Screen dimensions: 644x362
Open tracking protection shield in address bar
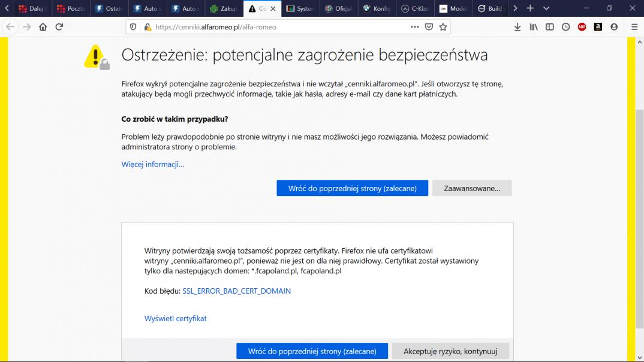133,27
